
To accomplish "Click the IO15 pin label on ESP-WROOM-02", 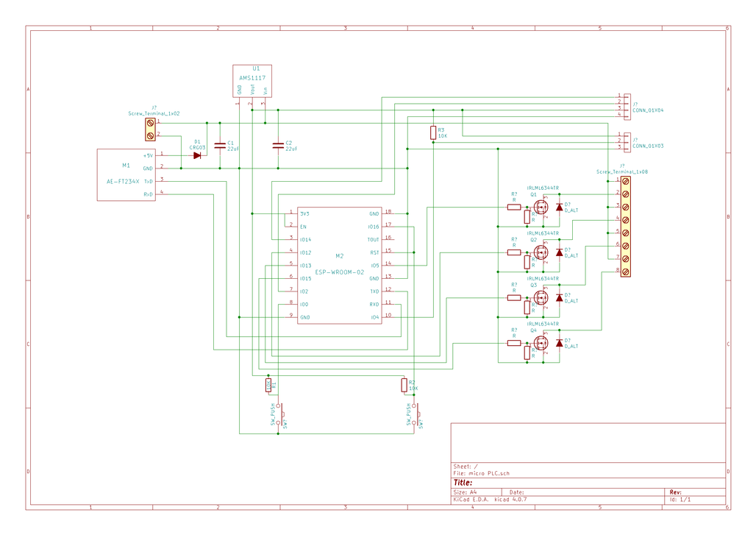I will click(x=305, y=279).
